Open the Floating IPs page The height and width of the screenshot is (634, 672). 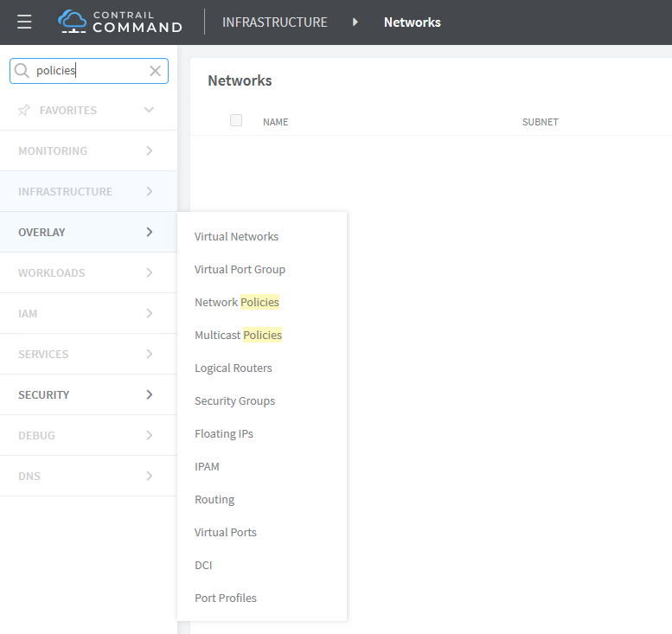(223, 433)
